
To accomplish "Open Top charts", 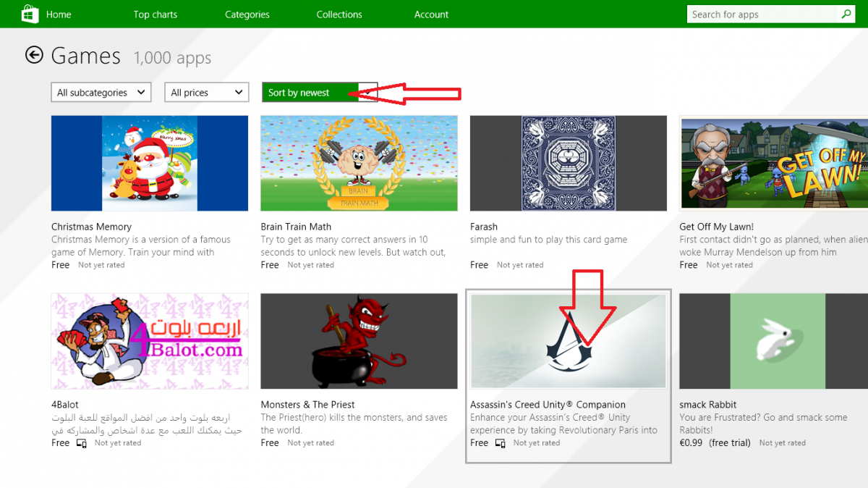I will pyautogui.click(x=155, y=14).
